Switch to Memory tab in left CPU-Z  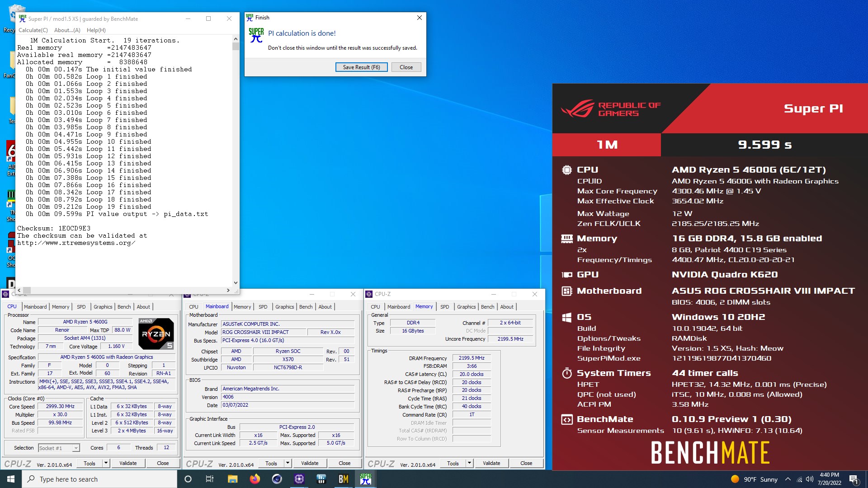(x=61, y=307)
